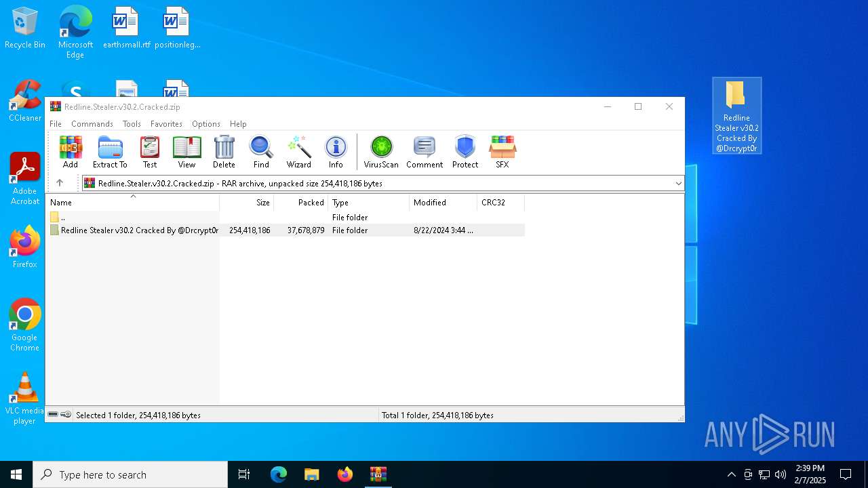Click the volume speaker tray icon
Screen dimensions: 868x488
(x=781, y=474)
